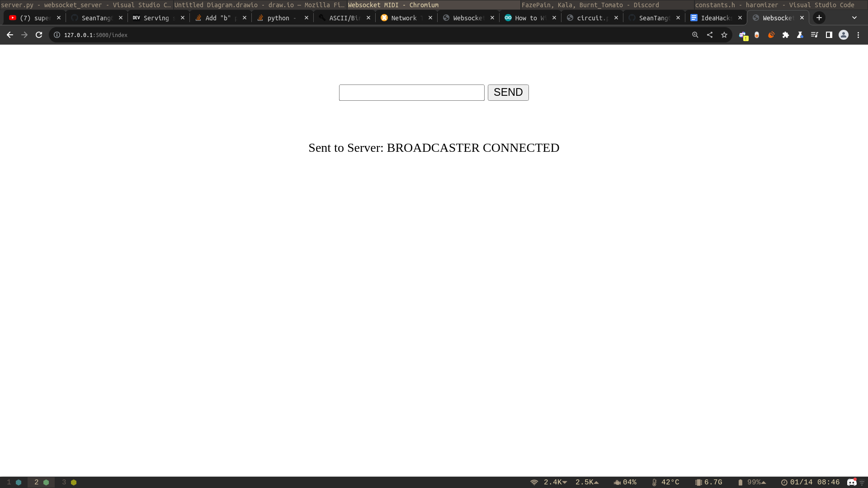Toggle the side panel
The width and height of the screenshot is (868, 488).
[x=829, y=35]
